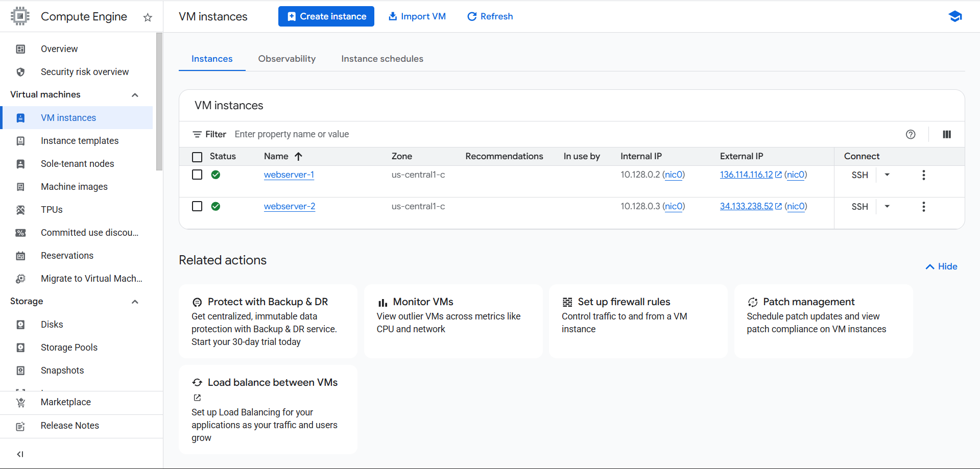Open the learning tutorial graduation cap icon

pyautogui.click(x=955, y=16)
